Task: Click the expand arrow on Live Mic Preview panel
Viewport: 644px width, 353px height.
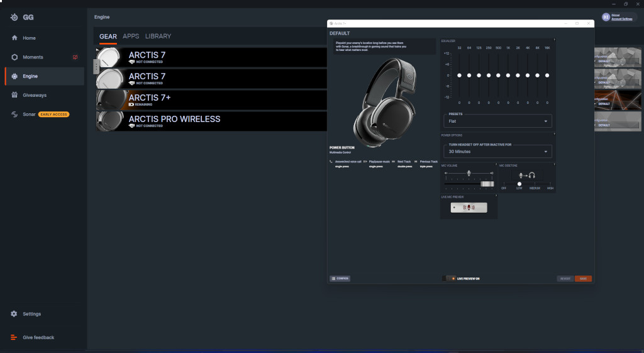Action: (x=496, y=196)
